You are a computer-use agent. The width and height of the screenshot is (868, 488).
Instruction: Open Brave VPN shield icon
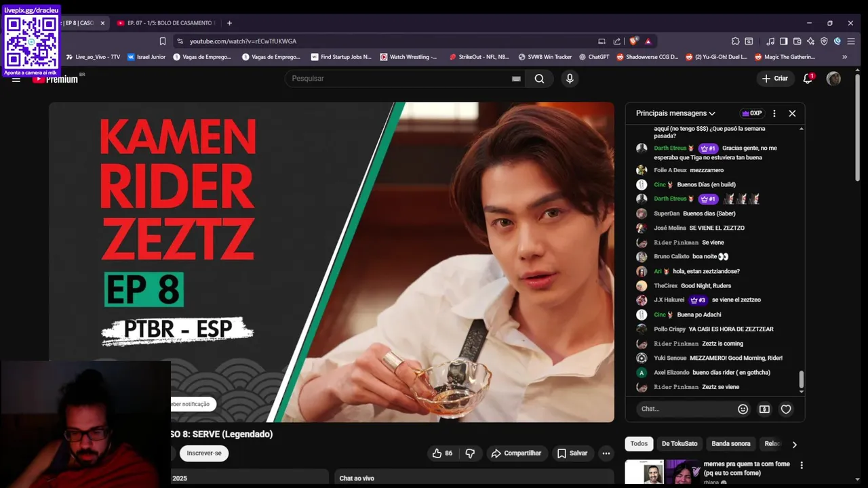(x=824, y=41)
